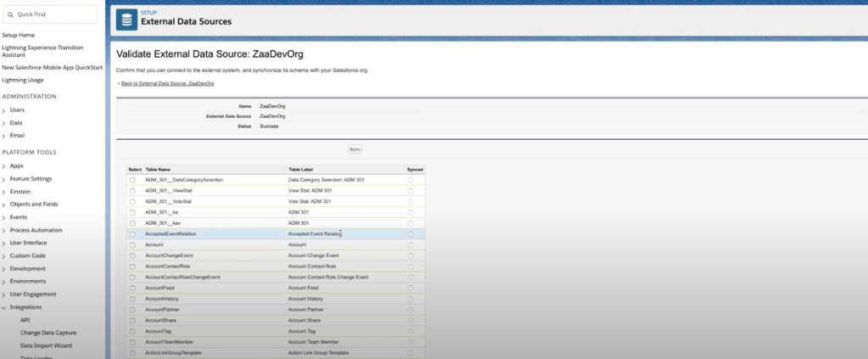Image resolution: width=868 pixels, height=359 pixels.
Task: Check the ADM_301__ViewStat row select box
Action: pos(132,191)
